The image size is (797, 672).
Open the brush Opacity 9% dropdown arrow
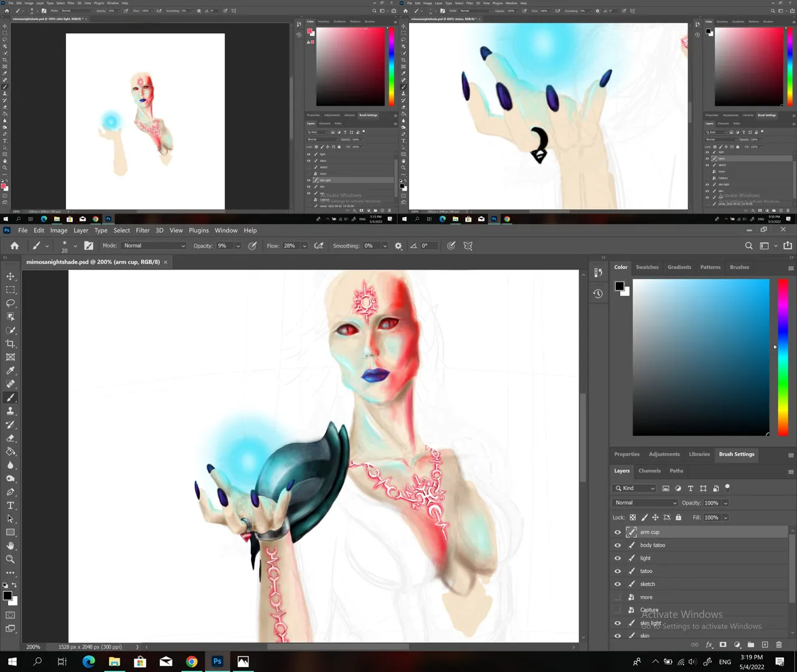click(x=238, y=246)
